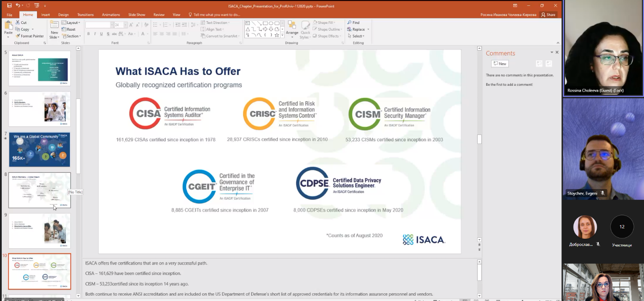
Task: Toggle strikethrough formatting
Action: click(114, 34)
